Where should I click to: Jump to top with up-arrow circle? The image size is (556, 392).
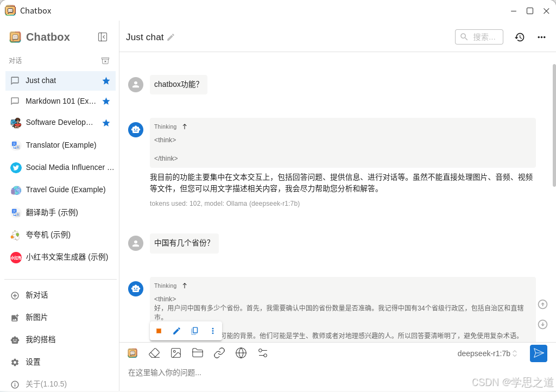click(542, 305)
